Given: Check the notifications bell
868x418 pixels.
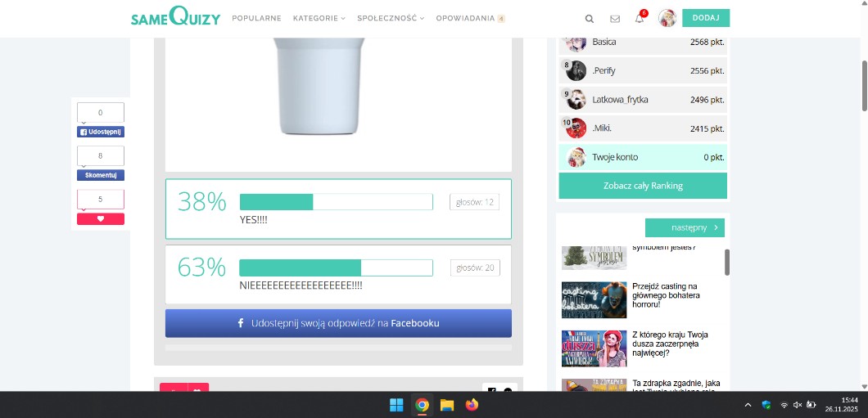Looking at the screenshot, I should click(x=640, y=19).
